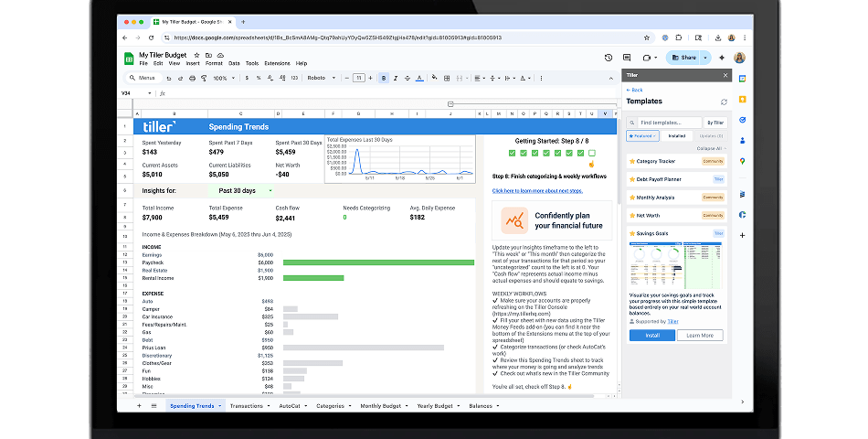Screen dimensions: 868x439
Task: Install the Savings Goals template
Action: point(652,336)
